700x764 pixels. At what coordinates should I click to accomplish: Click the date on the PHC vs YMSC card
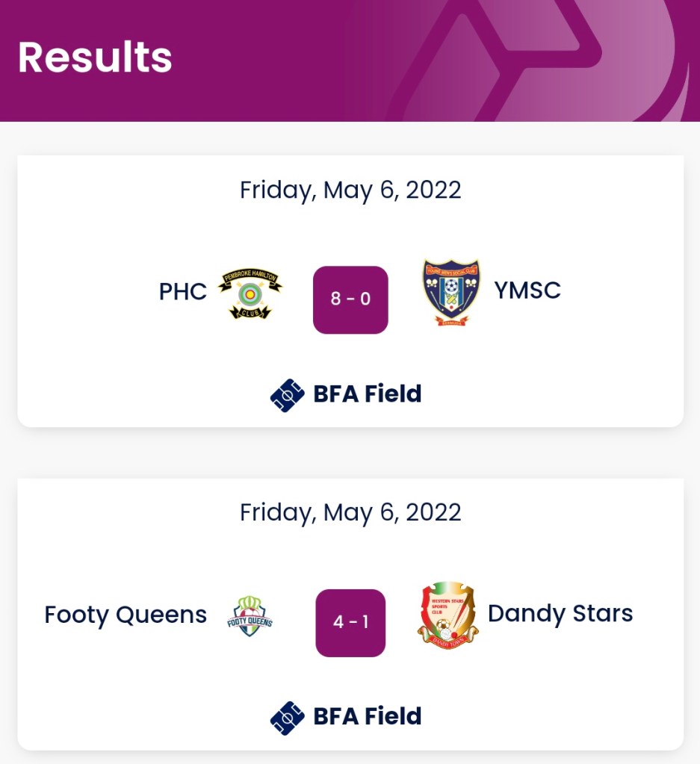[350, 190]
